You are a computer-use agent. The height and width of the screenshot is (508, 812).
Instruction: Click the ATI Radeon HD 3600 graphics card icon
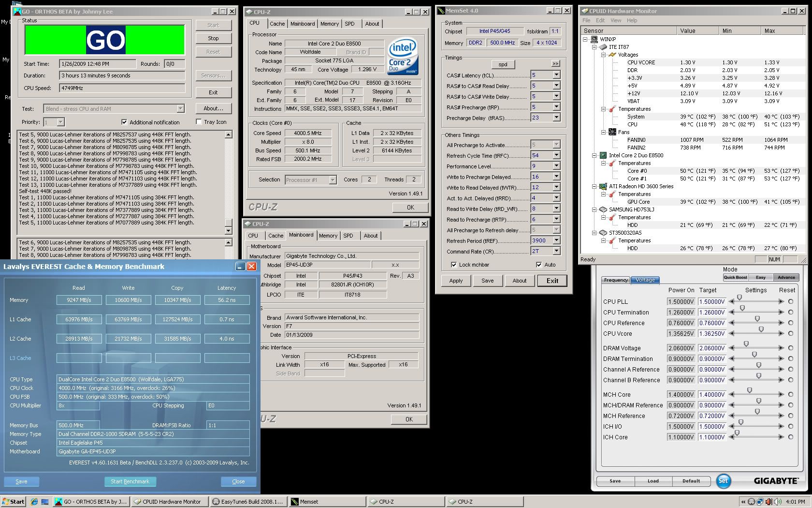click(603, 186)
